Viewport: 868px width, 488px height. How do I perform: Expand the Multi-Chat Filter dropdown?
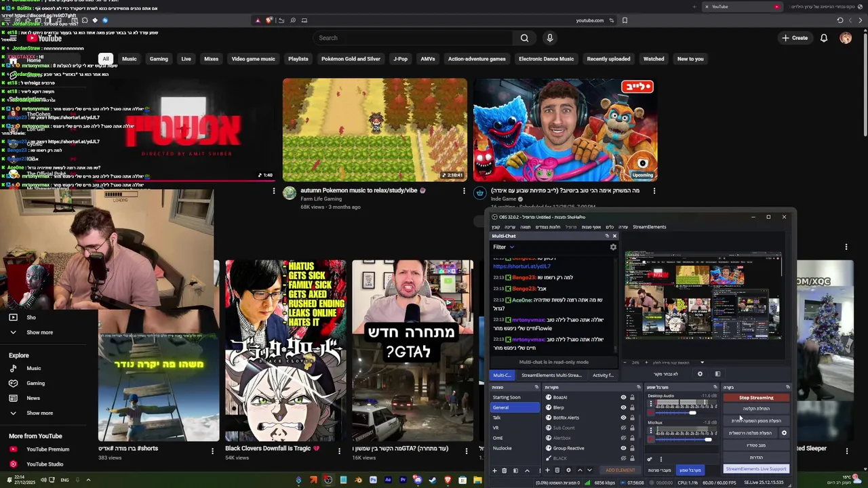(x=503, y=247)
